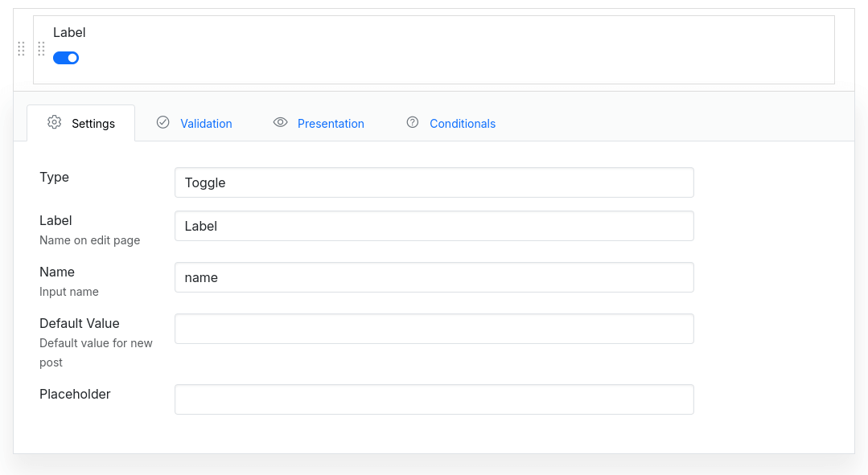Screen dimensions: 868x475
Task: Click the checkmark circle icon for Validation
Action: pos(163,122)
